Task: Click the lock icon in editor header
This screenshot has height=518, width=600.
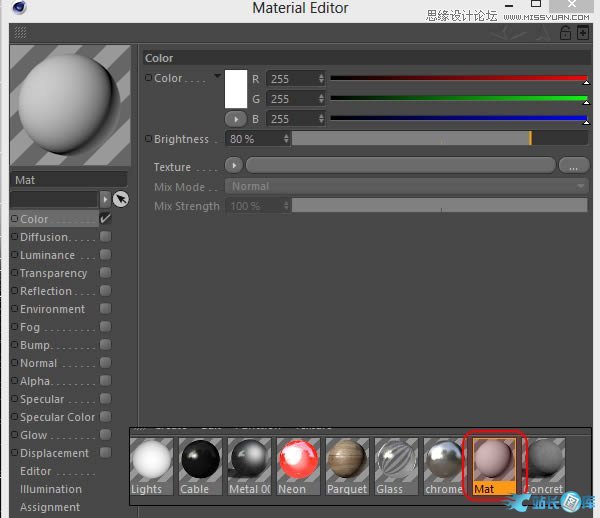Action: pos(566,33)
